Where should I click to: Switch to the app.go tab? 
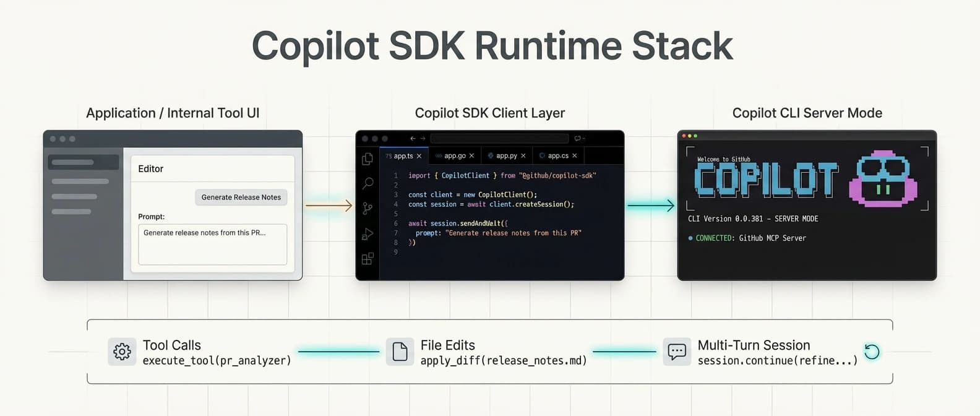454,156
